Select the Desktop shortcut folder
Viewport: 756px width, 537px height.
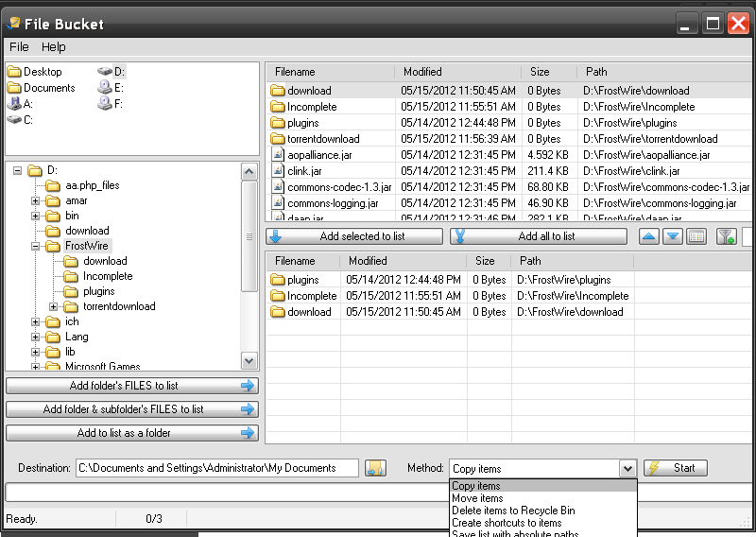[14, 72]
